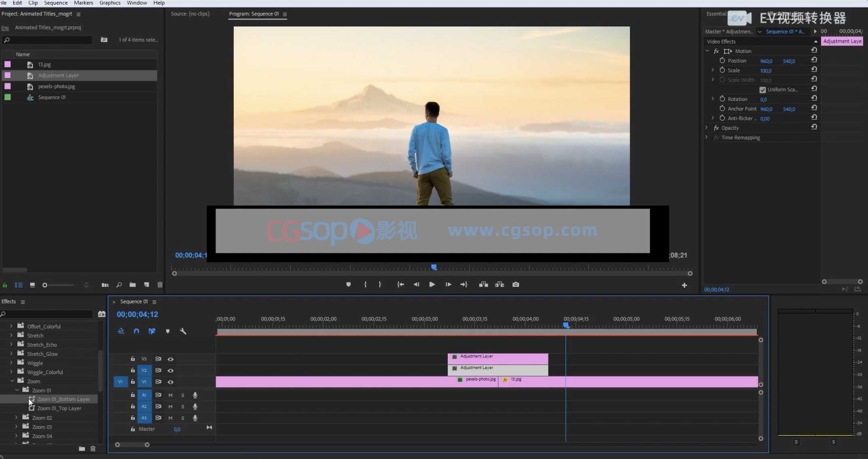Screen dimensions: 868x459
Task: Switch to Source (no clips) tab
Action: (190, 14)
